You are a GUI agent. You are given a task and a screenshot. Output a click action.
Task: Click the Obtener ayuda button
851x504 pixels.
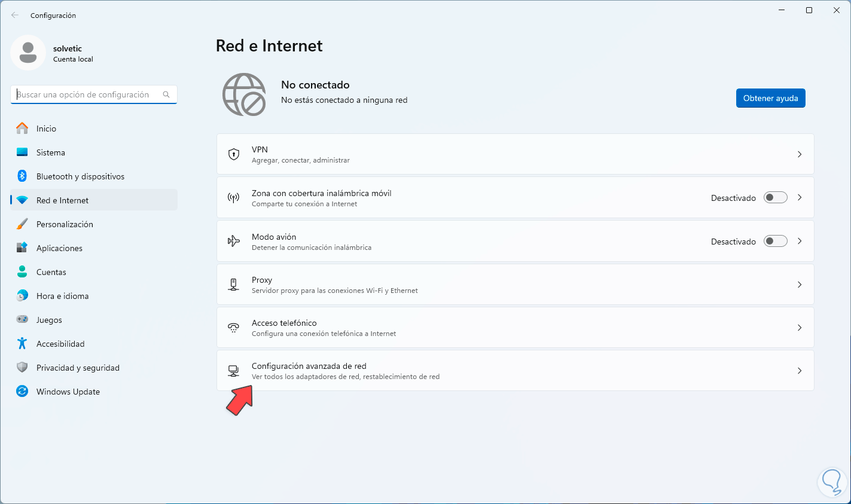[770, 98]
